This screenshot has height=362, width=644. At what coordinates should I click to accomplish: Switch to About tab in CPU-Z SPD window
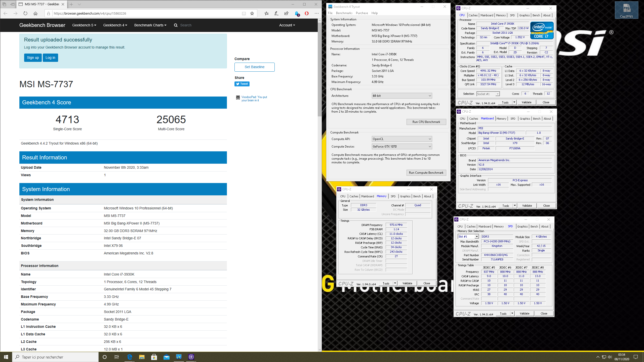(545, 227)
